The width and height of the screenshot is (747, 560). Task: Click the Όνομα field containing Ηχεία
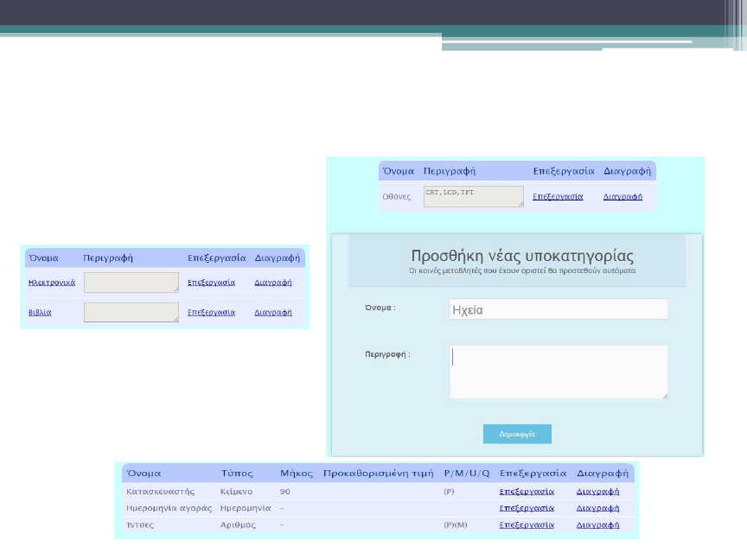point(559,309)
